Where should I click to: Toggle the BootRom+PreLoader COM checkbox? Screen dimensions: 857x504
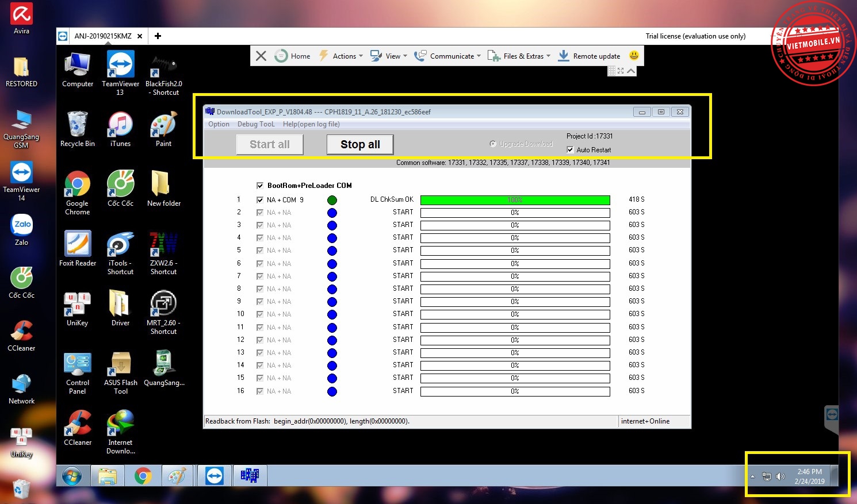pyautogui.click(x=260, y=186)
